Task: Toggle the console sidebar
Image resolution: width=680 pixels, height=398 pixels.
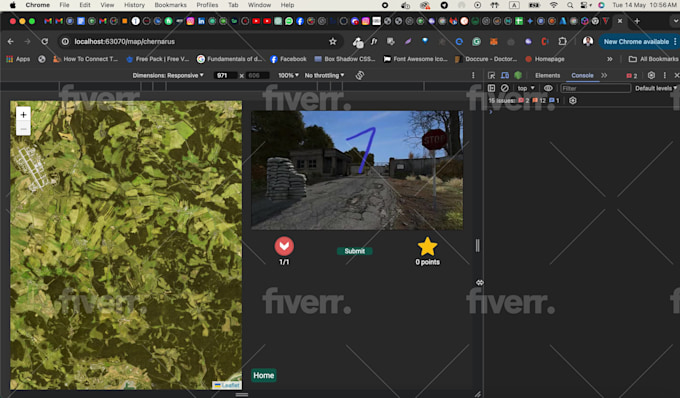Action: [x=491, y=88]
